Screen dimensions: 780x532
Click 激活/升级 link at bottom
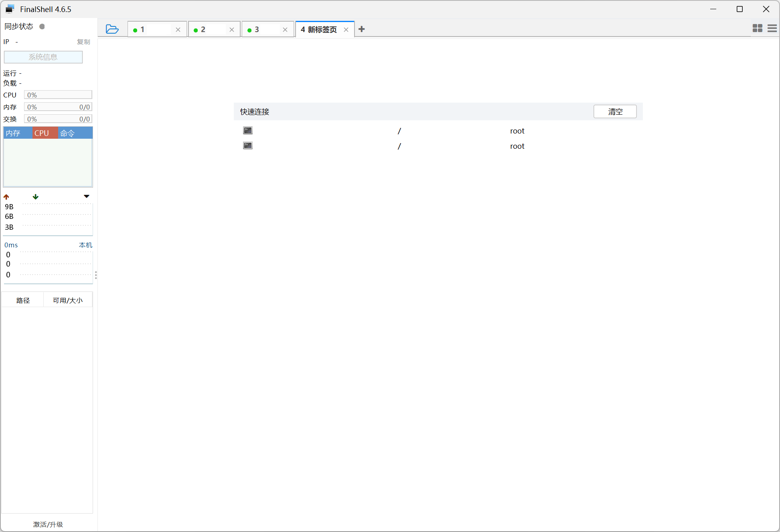click(x=48, y=524)
